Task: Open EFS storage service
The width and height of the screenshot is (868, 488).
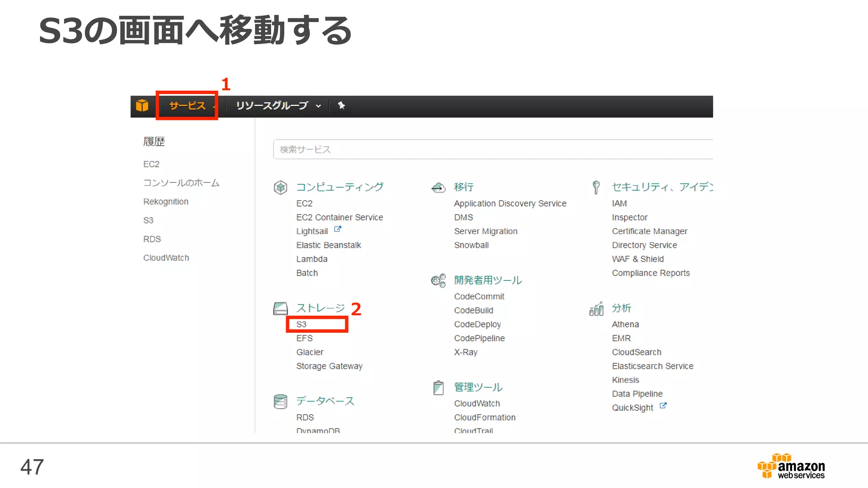Action: 304,338
